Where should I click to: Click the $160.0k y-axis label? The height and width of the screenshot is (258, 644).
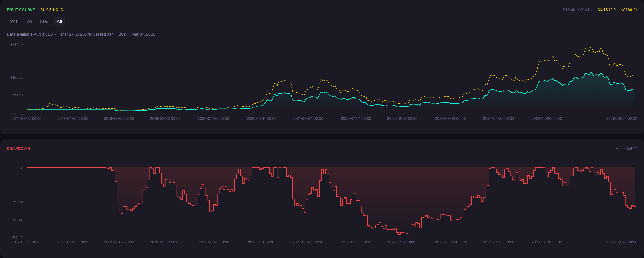(x=17, y=77)
